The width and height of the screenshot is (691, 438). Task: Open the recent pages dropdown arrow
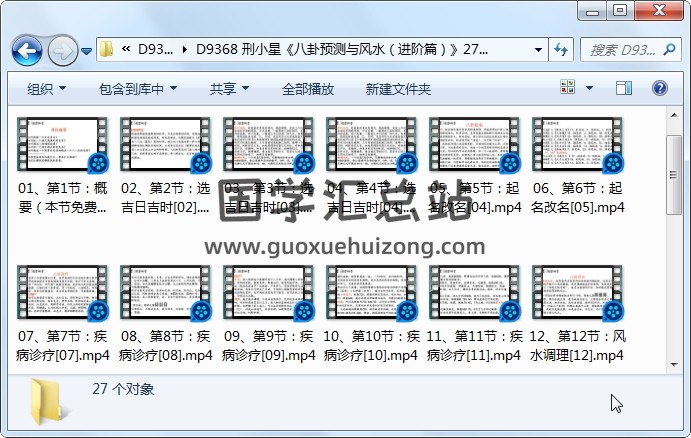86,50
